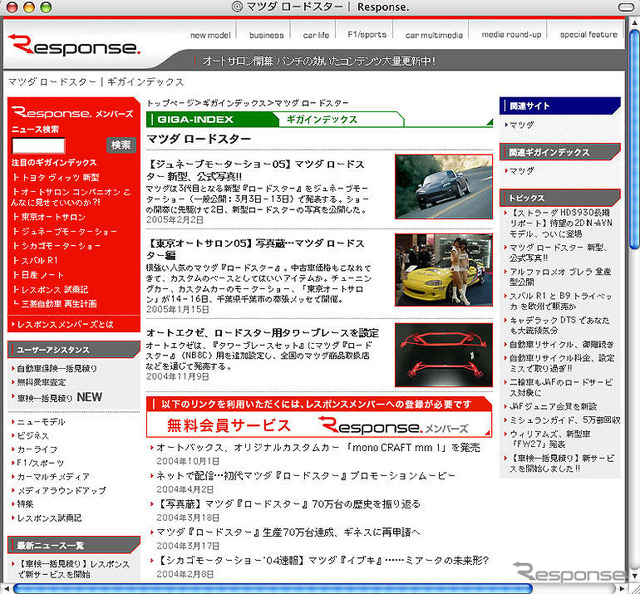Image resolution: width=640 pixels, height=594 pixels.
Task: Open オートエクゼ タワーブレース article headline
Action: pos(262,333)
